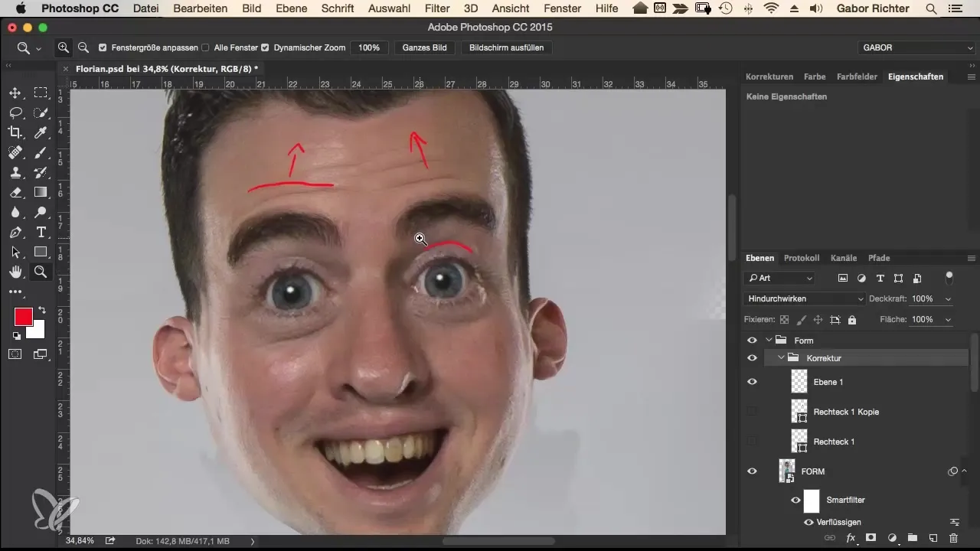980x551 pixels.
Task: Reset default foreground and background colors
Action: click(x=16, y=335)
